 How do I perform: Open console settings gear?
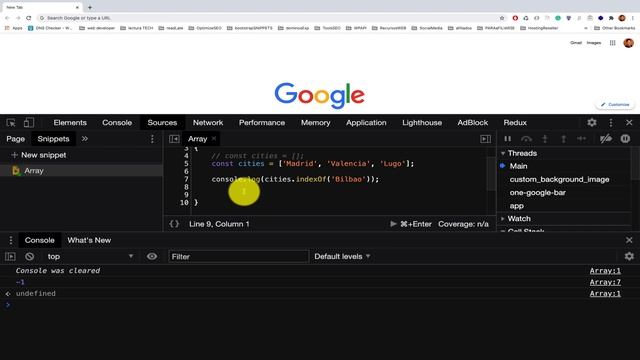(629, 256)
